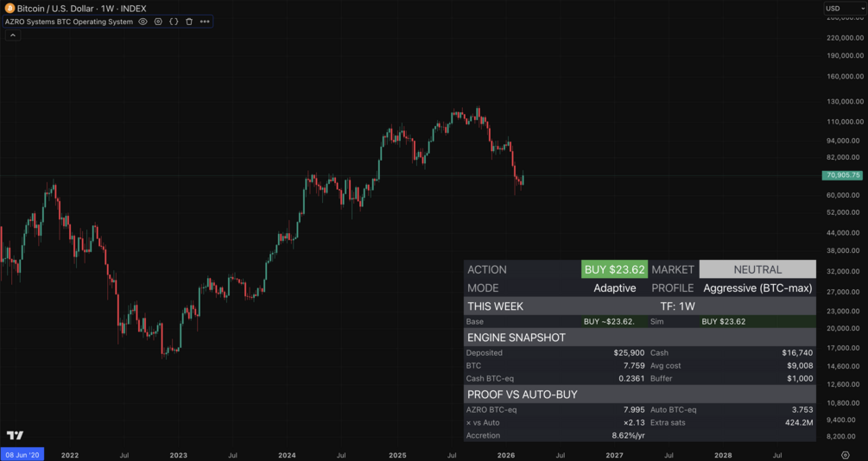
Task: Collapse the indicator legend chevron
Action: (x=13, y=35)
